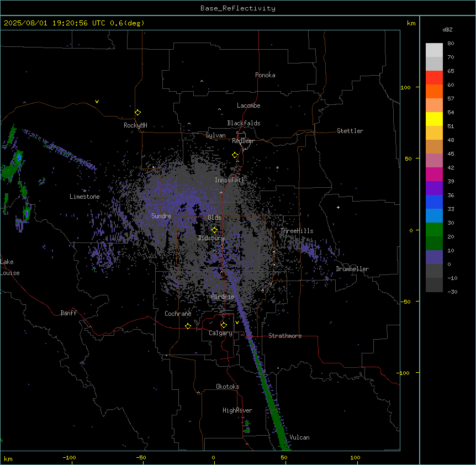Click the RockyMH label
Viewport: 476px width, 465px height.
135,125
